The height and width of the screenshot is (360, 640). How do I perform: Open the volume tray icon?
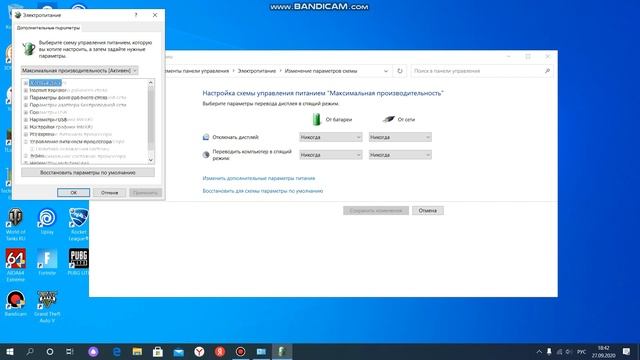(569, 351)
